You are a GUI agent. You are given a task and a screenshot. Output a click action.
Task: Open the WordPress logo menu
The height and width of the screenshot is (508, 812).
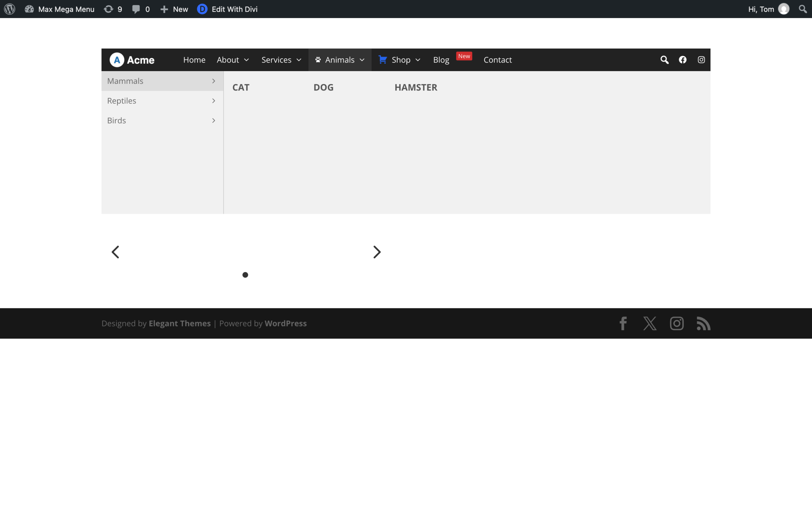[10, 9]
